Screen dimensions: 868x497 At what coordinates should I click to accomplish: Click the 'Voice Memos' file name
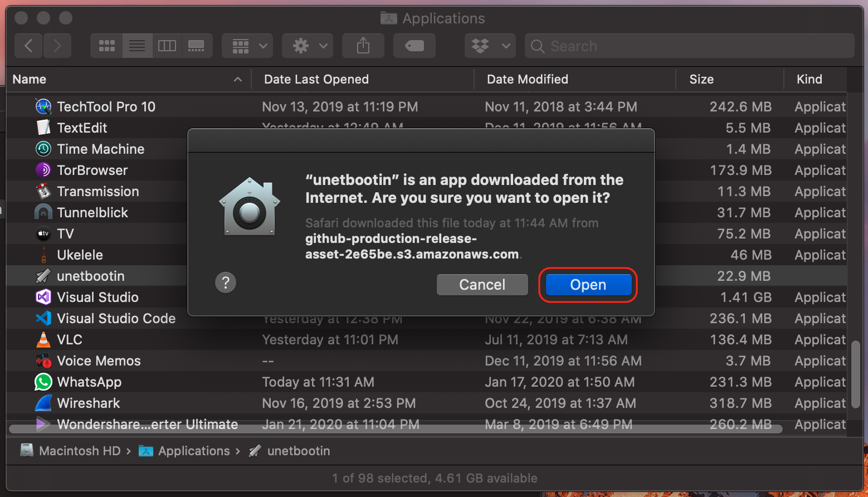tap(99, 360)
